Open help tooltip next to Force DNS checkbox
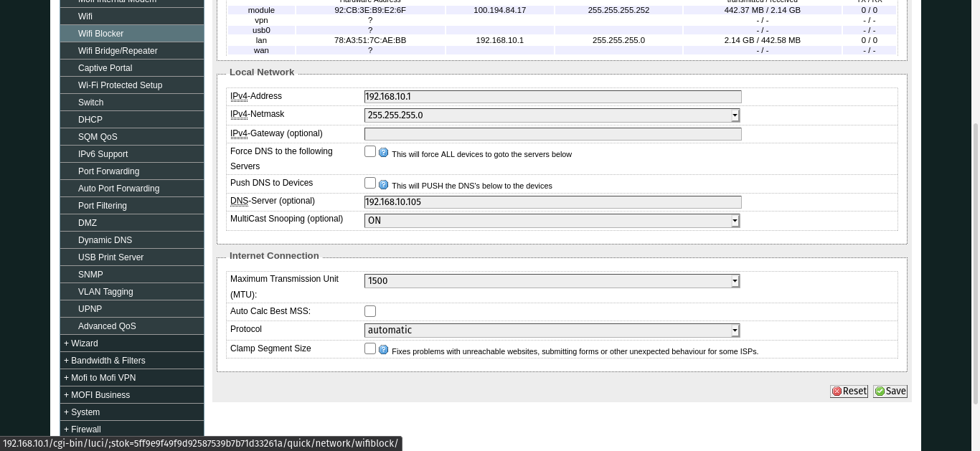 click(x=383, y=152)
